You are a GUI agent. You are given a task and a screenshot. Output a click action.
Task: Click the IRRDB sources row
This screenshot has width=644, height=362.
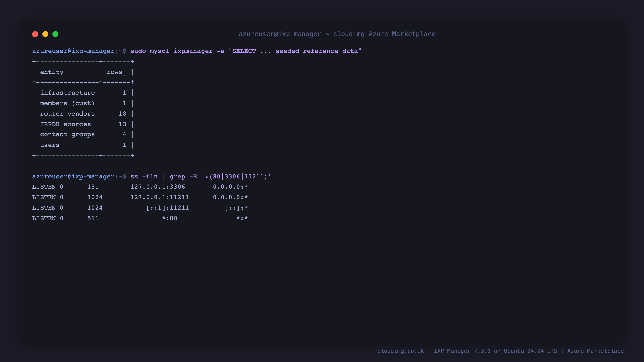click(83, 124)
